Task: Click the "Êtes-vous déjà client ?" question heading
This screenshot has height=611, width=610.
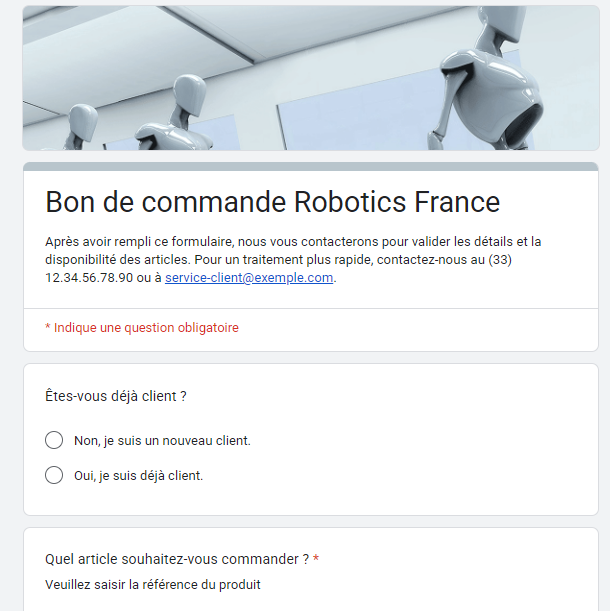Action: point(116,396)
